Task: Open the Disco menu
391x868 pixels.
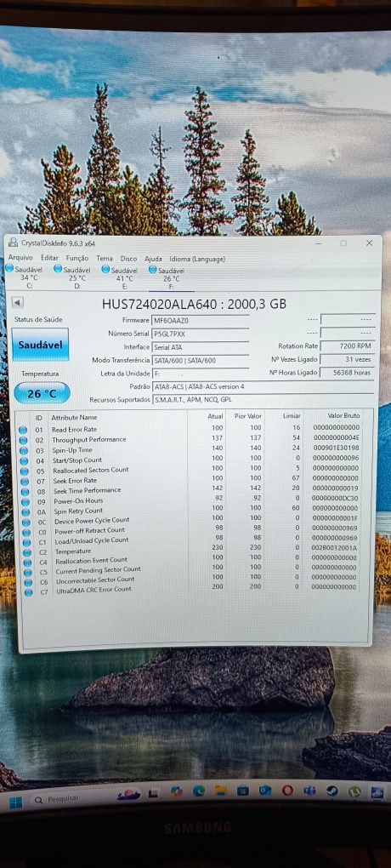Action: pyautogui.click(x=128, y=259)
